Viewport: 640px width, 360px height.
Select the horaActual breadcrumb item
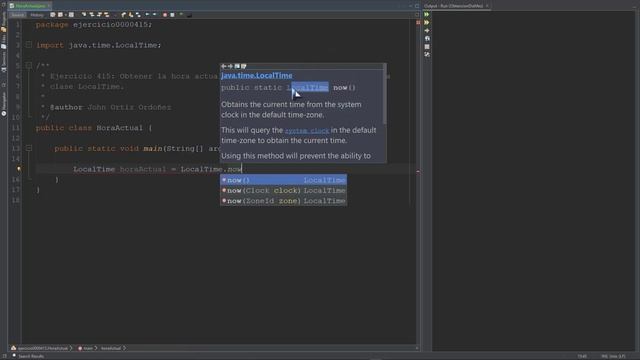pyautogui.click(x=111, y=348)
